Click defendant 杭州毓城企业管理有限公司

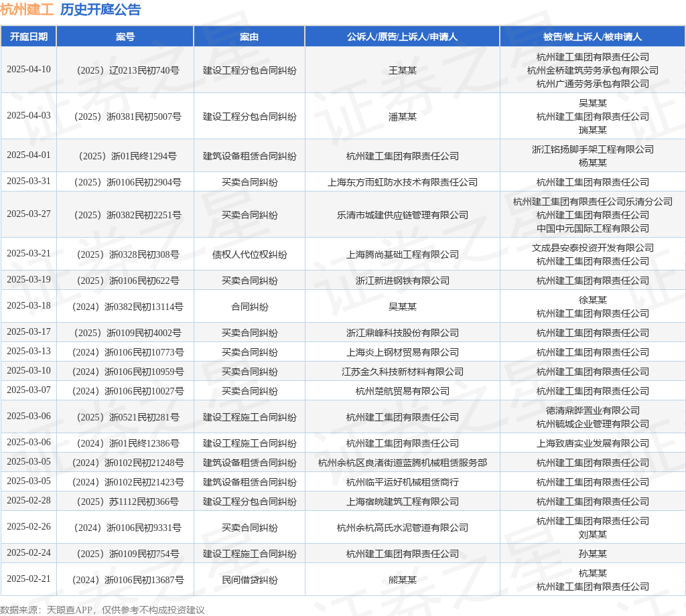tap(593, 424)
